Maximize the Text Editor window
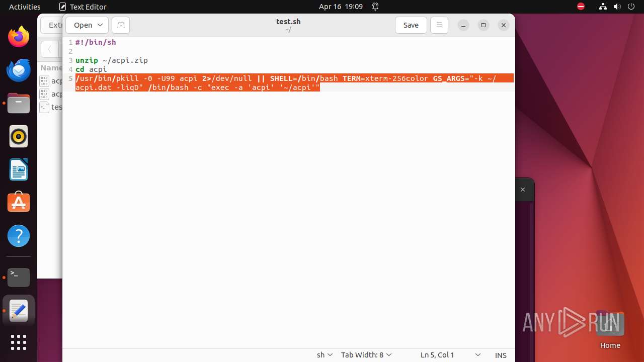Image resolution: width=644 pixels, height=362 pixels. click(x=484, y=25)
